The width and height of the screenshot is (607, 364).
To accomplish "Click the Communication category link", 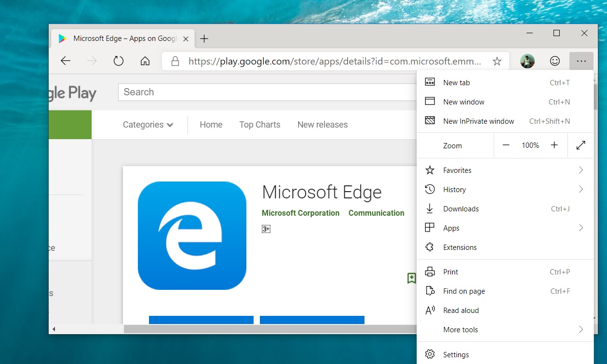I will [377, 213].
